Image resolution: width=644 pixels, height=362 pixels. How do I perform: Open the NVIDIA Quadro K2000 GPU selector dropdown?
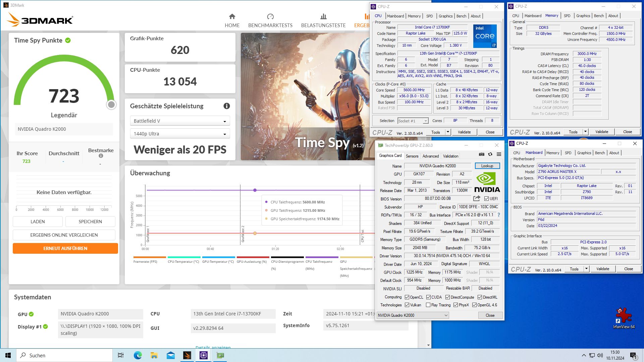pos(413,315)
